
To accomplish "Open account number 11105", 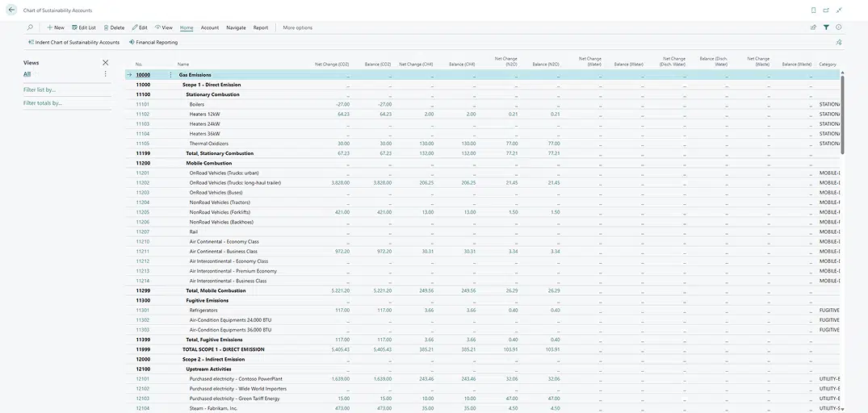I will point(142,144).
